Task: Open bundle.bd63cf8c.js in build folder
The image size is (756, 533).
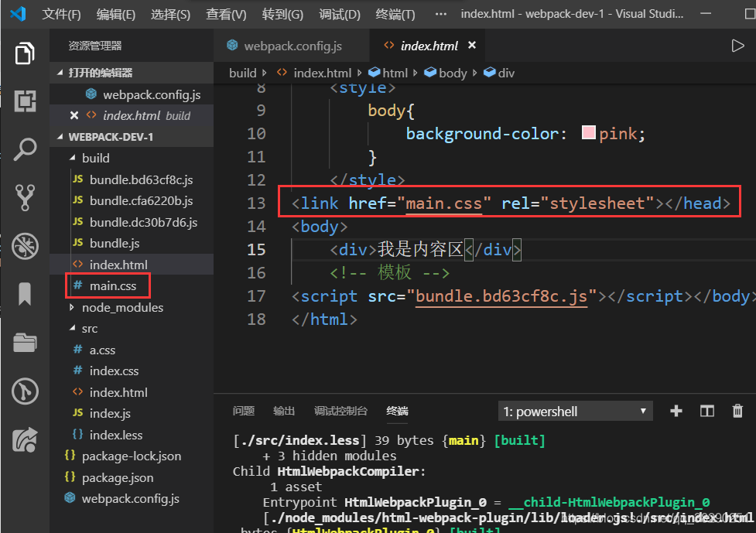Action: (x=131, y=179)
